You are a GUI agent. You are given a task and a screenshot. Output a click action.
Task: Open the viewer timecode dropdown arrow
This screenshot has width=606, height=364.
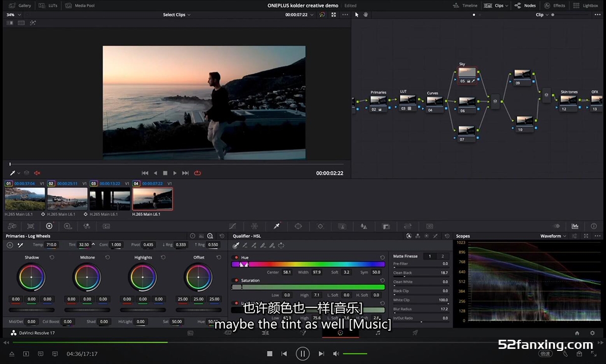(312, 15)
